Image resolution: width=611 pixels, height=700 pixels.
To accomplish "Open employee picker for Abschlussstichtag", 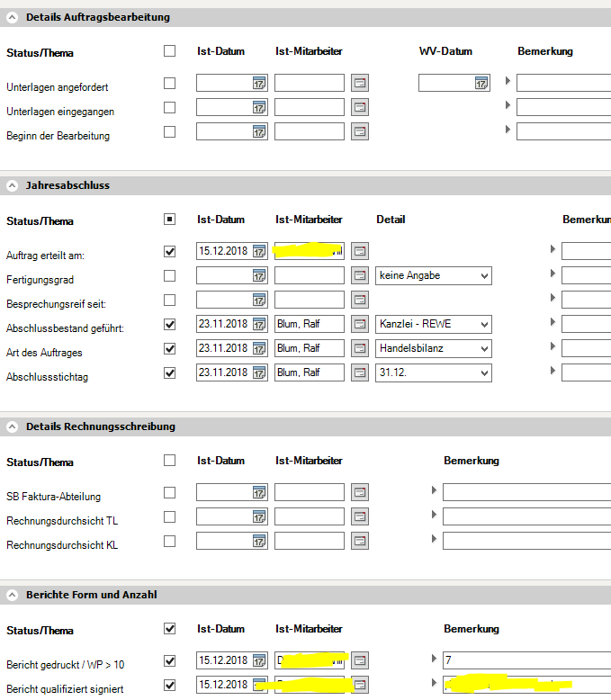I will click(360, 372).
